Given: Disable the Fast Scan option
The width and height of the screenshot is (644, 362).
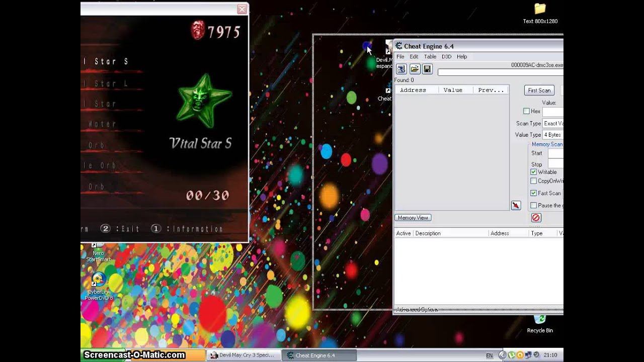Looking at the screenshot, I should pyautogui.click(x=533, y=193).
